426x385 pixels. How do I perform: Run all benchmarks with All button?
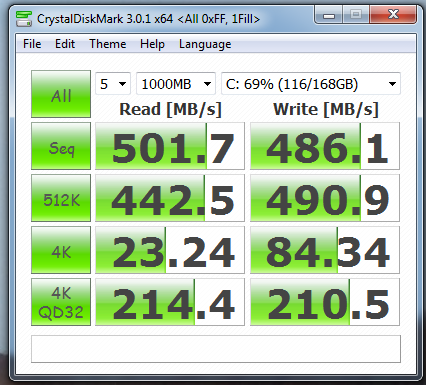(x=61, y=94)
